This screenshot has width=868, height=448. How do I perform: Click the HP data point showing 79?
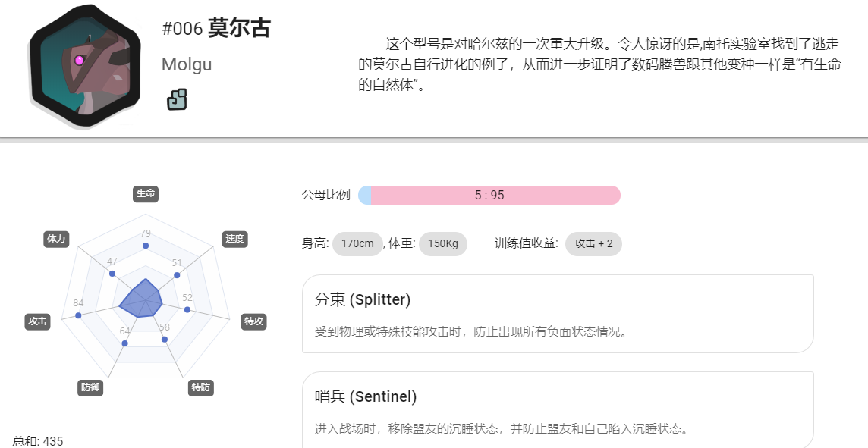pos(146,246)
